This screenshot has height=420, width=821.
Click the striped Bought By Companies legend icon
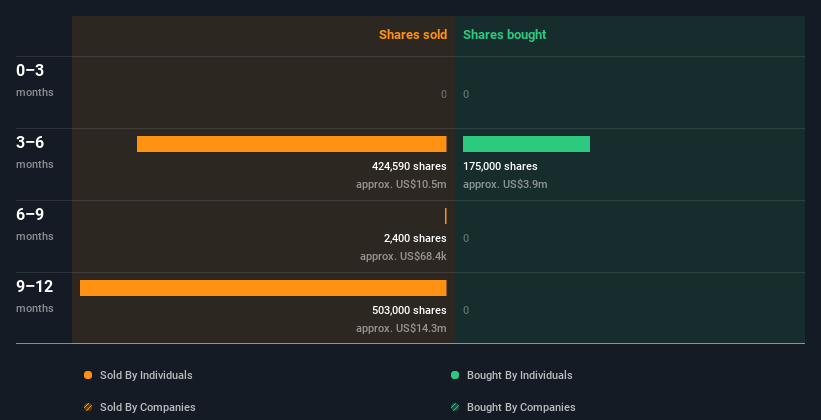tap(455, 407)
